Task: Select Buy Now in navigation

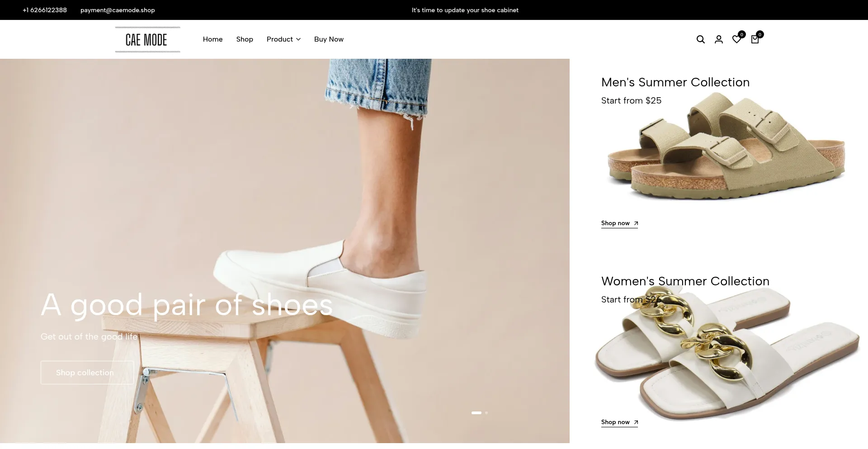Action: point(329,39)
